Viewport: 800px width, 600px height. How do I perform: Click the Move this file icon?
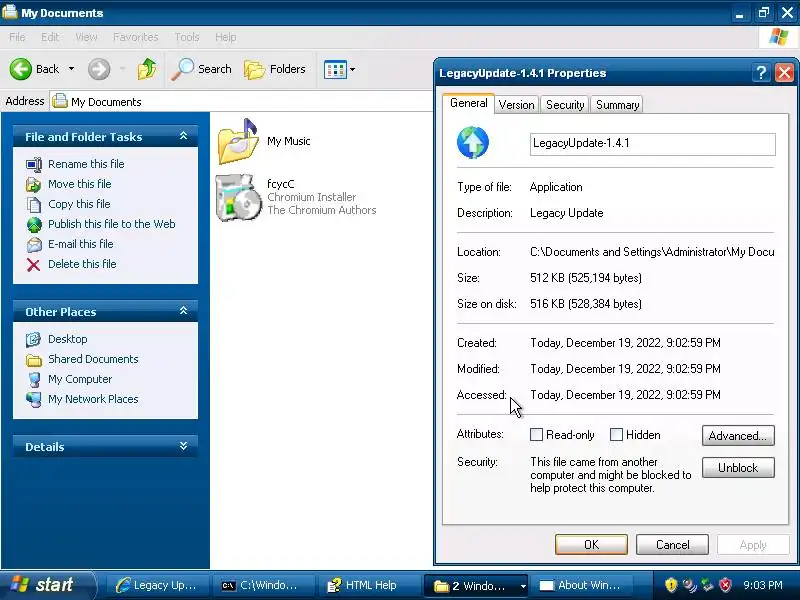coord(34,184)
